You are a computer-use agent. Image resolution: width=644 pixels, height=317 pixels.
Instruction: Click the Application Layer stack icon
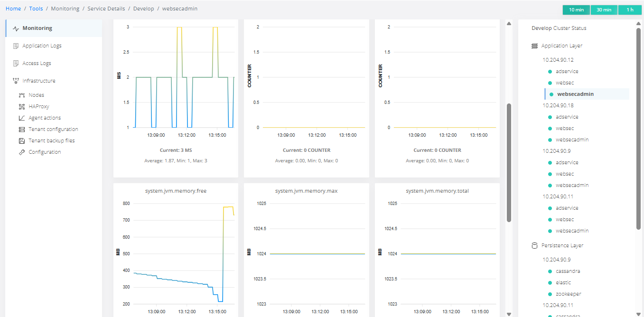(535, 46)
